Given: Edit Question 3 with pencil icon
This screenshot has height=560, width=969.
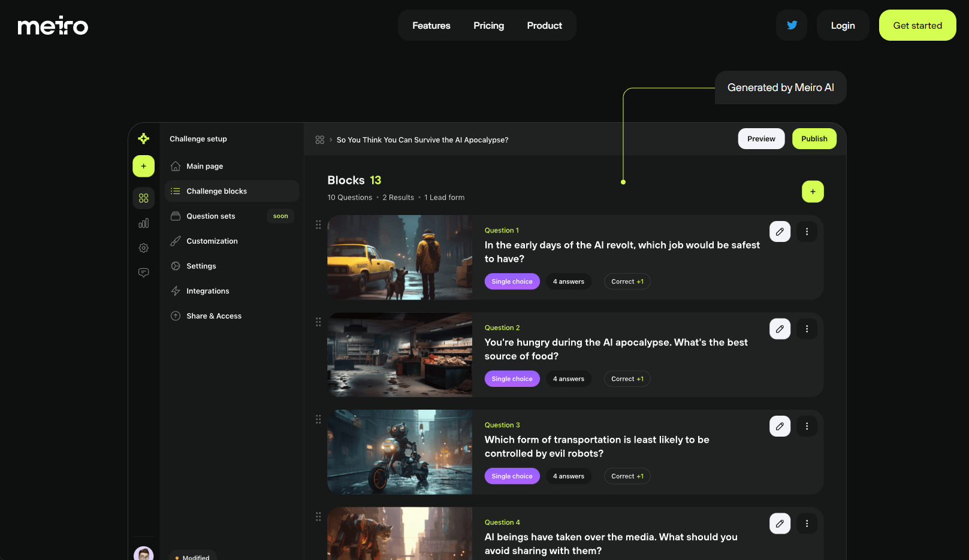Looking at the screenshot, I should click(x=780, y=426).
